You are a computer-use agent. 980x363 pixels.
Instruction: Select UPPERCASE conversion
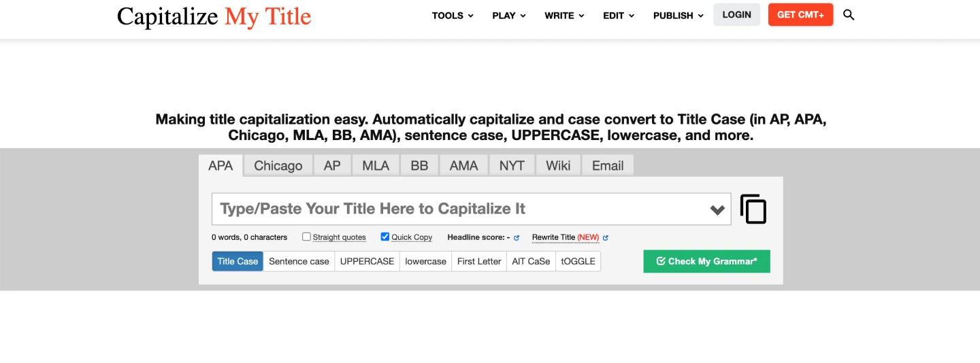click(367, 261)
